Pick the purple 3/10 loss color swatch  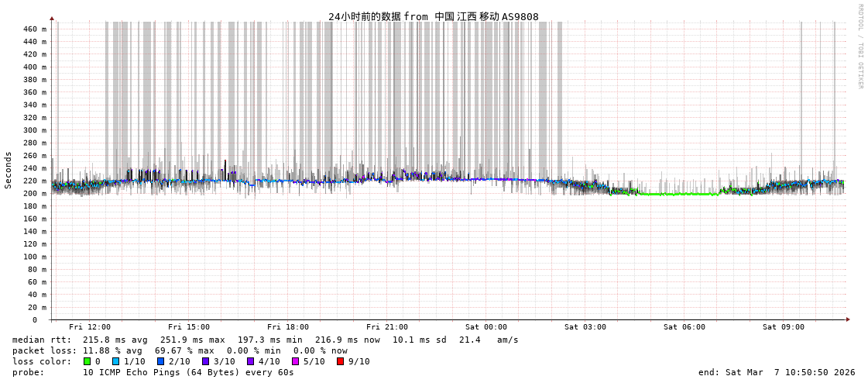(205, 361)
